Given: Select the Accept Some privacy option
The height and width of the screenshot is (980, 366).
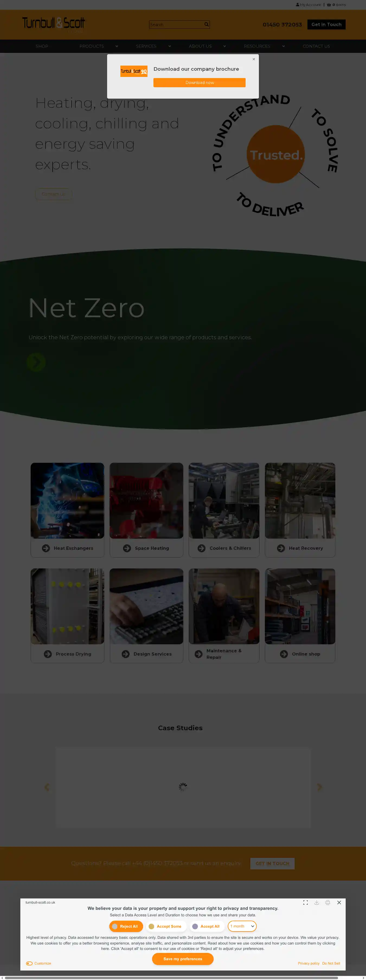Looking at the screenshot, I should tap(166, 926).
